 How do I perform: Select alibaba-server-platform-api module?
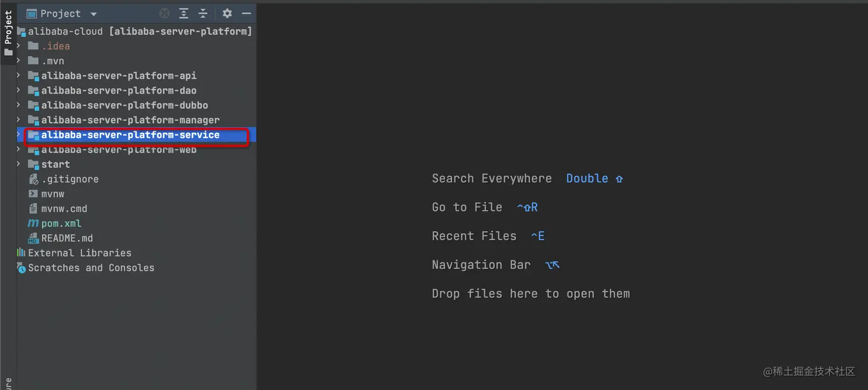[x=137, y=76]
